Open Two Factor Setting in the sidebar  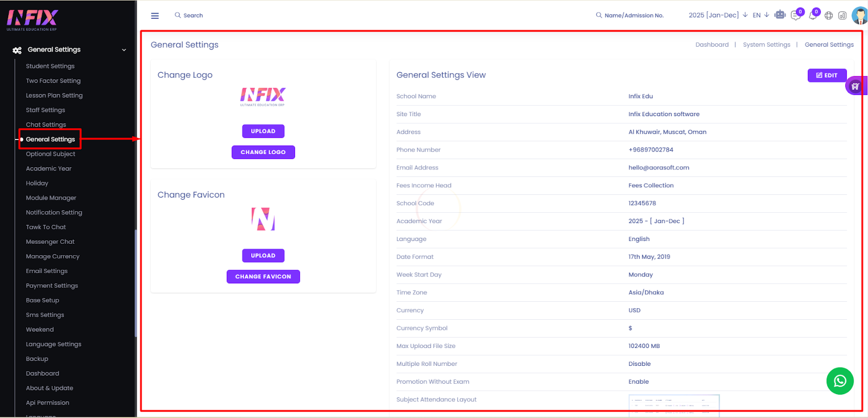(x=53, y=81)
